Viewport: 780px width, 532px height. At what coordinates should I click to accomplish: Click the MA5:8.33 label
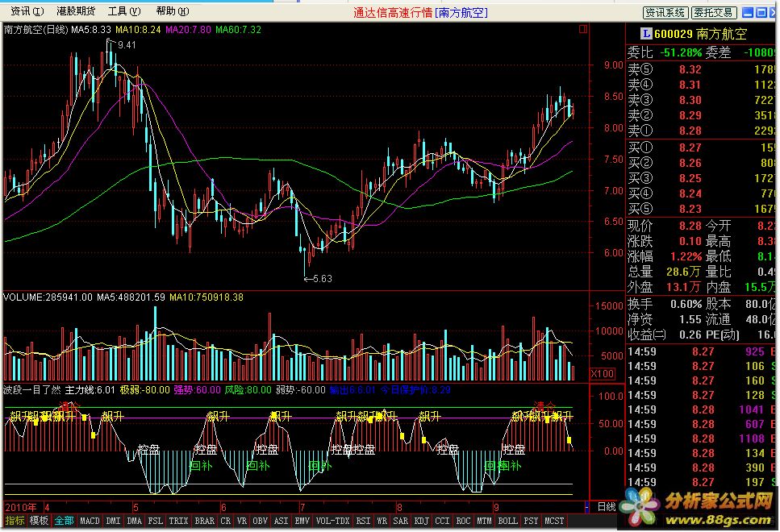pos(91,29)
